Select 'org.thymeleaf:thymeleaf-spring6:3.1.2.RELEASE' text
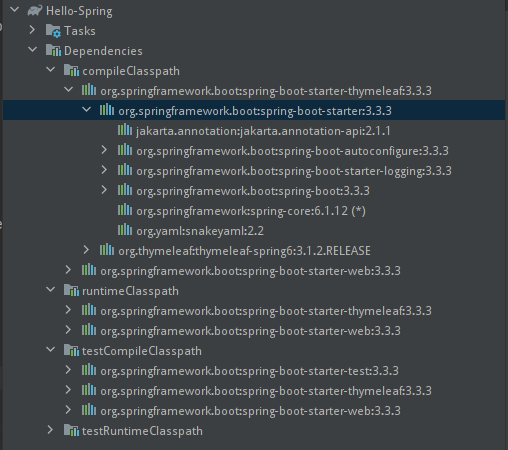508x450 pixels. pos(244,251)
